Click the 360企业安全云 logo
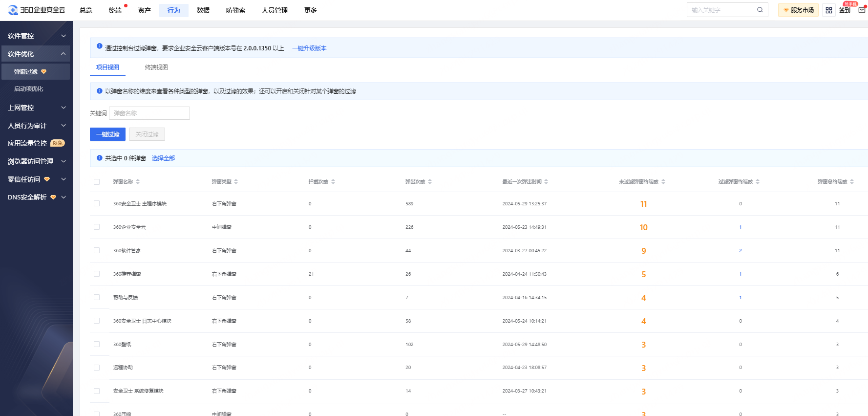 37,10
